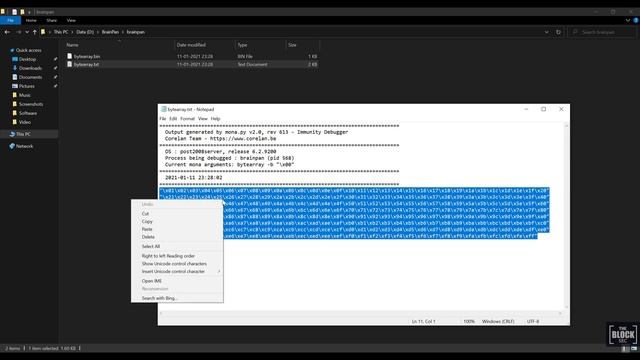This screenshot has height=360, width=640.
Task: Open the Video folder in the sidebar
Action: tap(24, 122)
